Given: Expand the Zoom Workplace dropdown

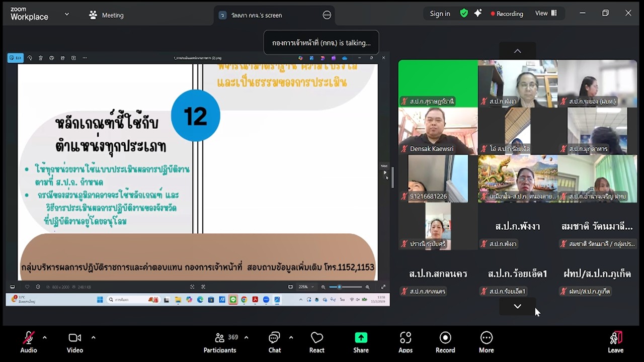Looking at the screenshot, I should coord(66,15).
